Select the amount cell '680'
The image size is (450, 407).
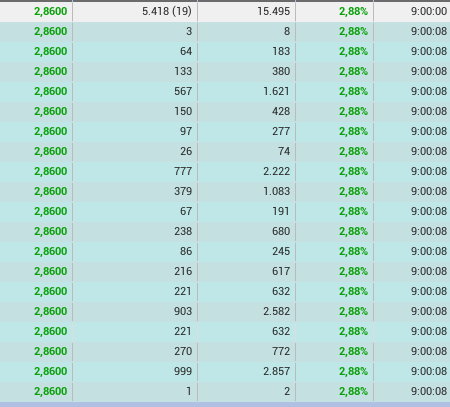pyautogui.click(x=246, y=231)
